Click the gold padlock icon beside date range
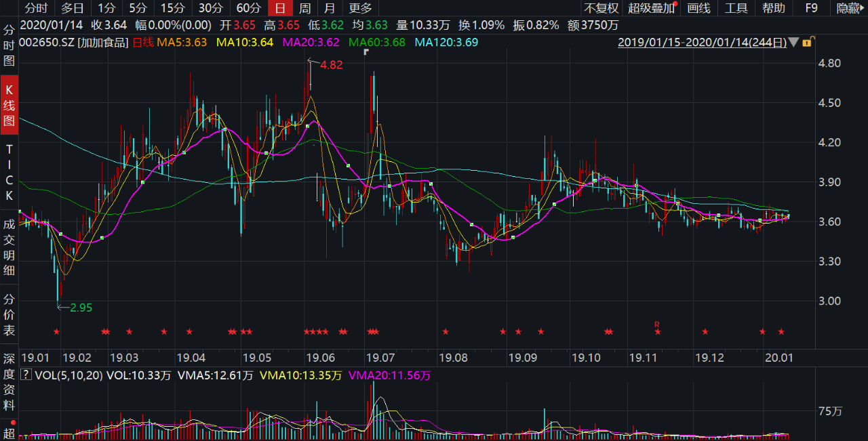 (807, 43)
